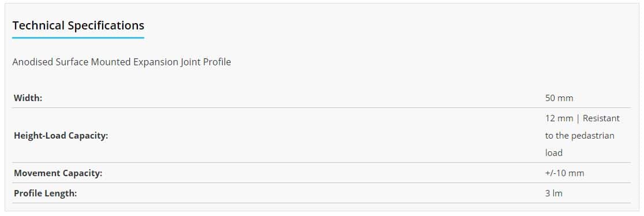
Task: Click the Width label
Action: point(28,98)
